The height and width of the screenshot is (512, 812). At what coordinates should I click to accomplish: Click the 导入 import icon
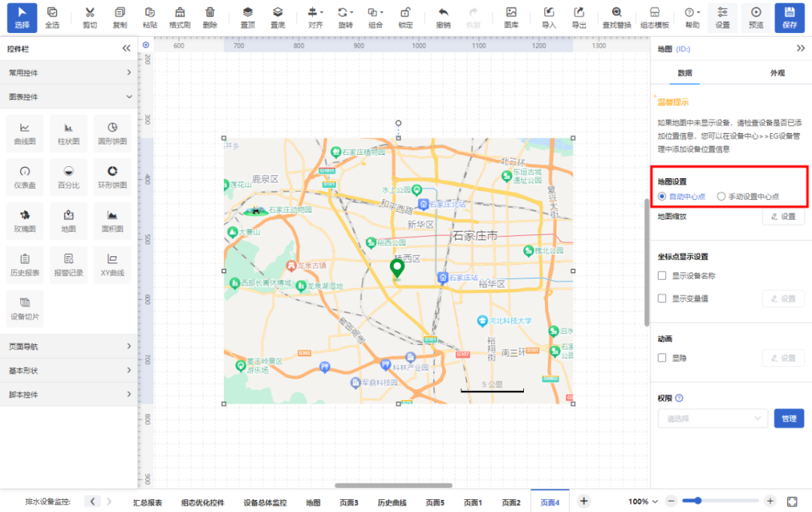549,17
